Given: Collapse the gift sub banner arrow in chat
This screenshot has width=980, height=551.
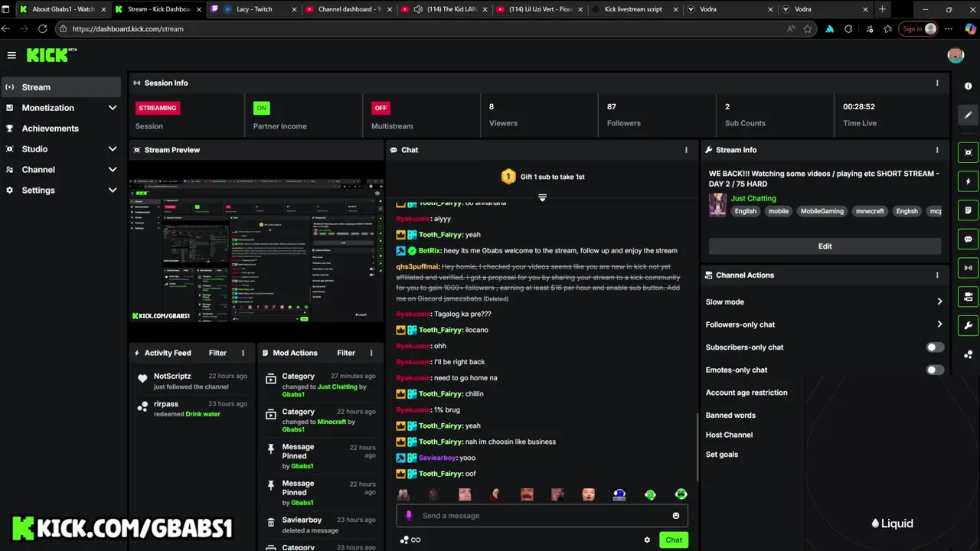Looking at the screenshot, I should coord(542,197).
